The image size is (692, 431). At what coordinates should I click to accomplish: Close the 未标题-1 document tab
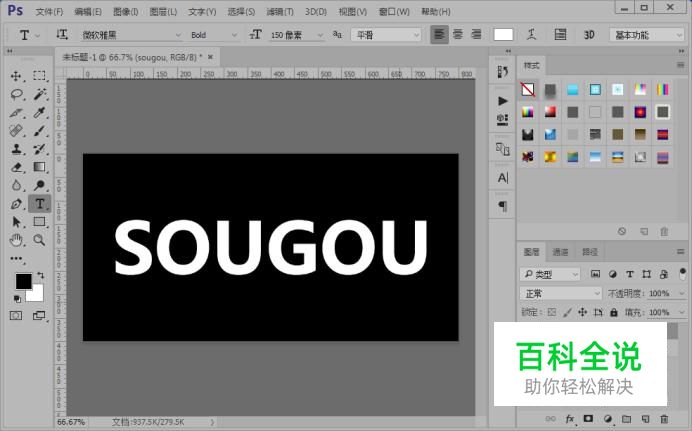210,57
